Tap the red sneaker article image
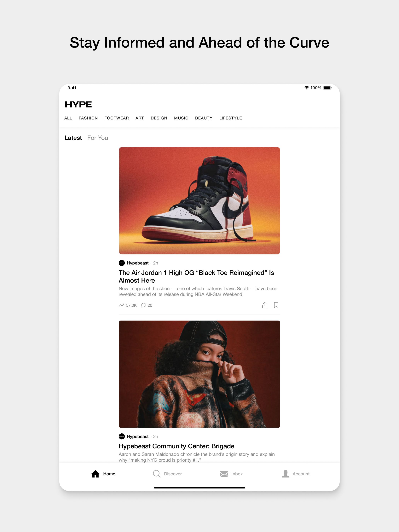Screen dimensions: 399x532 pos(199,201)
